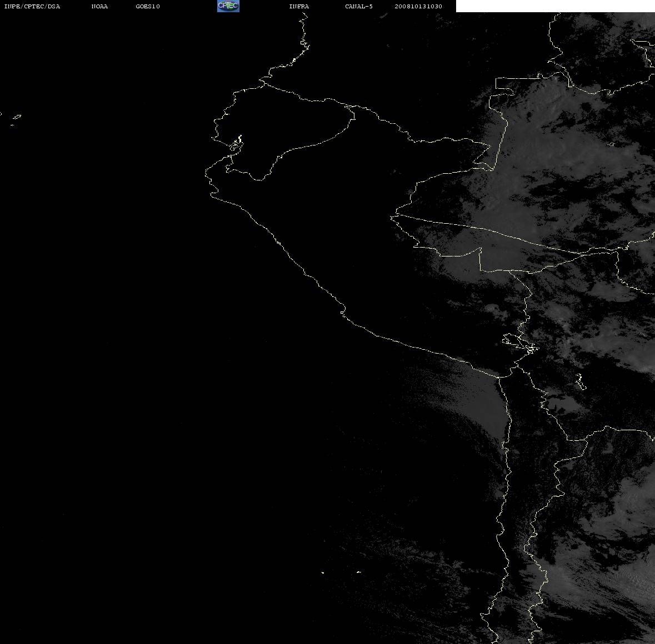Click the Galapagos islands outline at the left edge
Screen dimensions: 655x644
point(13,119)
